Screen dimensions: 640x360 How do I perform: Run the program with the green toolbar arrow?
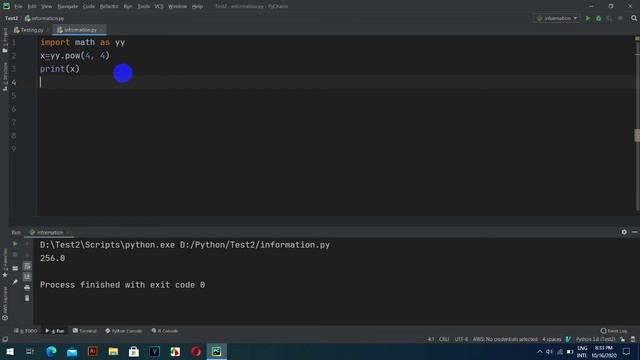[x=588, y=18]
